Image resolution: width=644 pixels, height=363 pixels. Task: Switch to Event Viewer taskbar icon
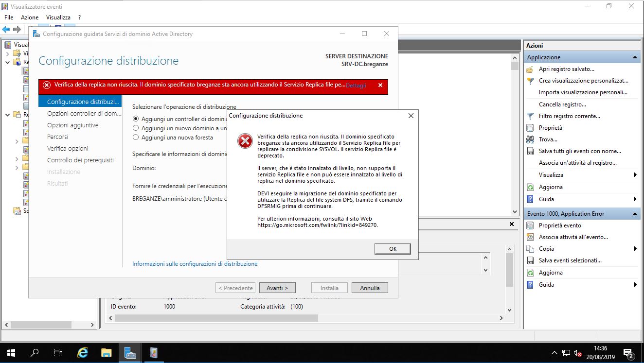153,353
